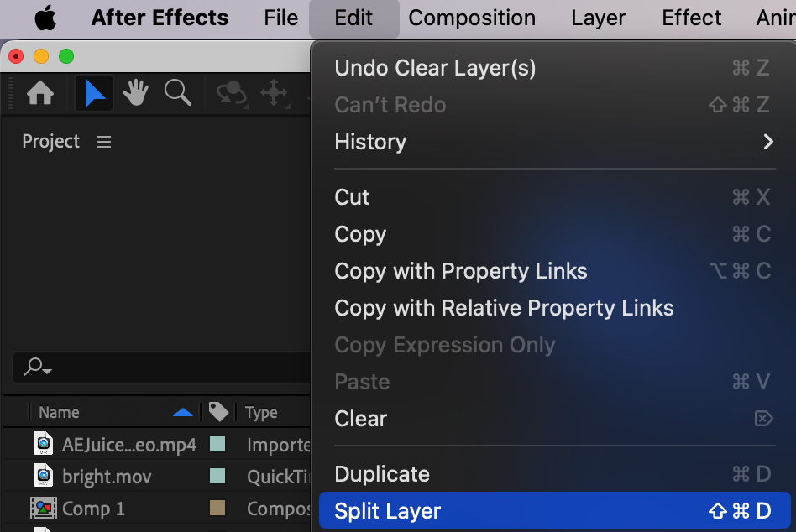Screen dimensions: 796x532
Task: Select the Zoom magnifier tool
Action: click(177, 93)
